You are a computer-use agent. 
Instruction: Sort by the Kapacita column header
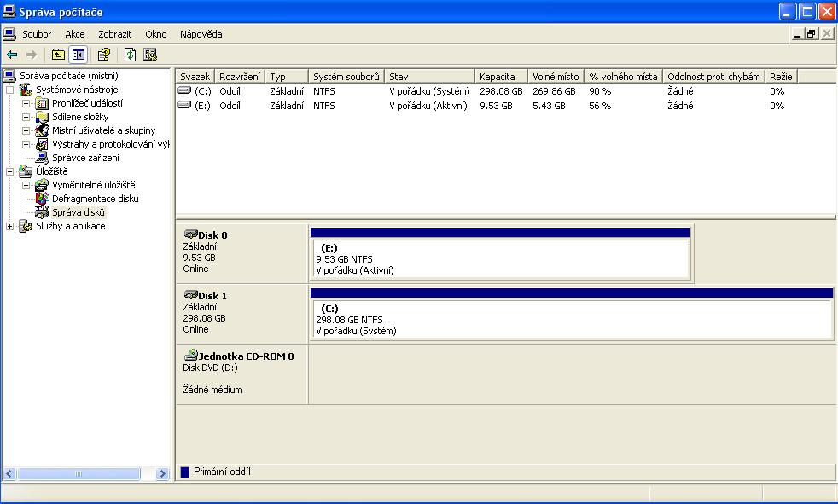click(500, 77)
